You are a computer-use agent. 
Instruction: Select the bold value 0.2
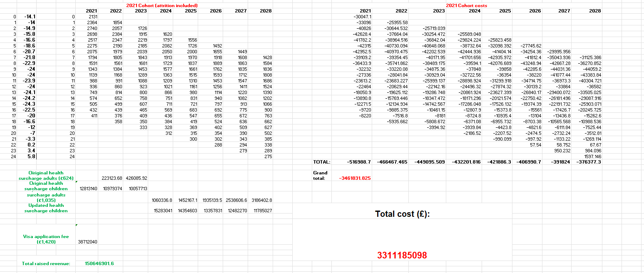click(32, 145)
